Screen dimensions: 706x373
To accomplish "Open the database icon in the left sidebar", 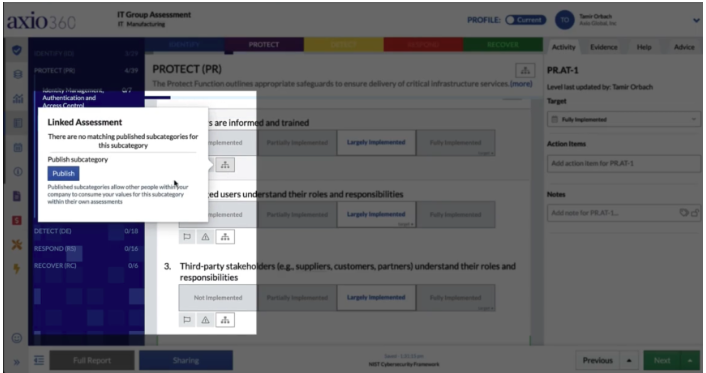I will 18,74.
